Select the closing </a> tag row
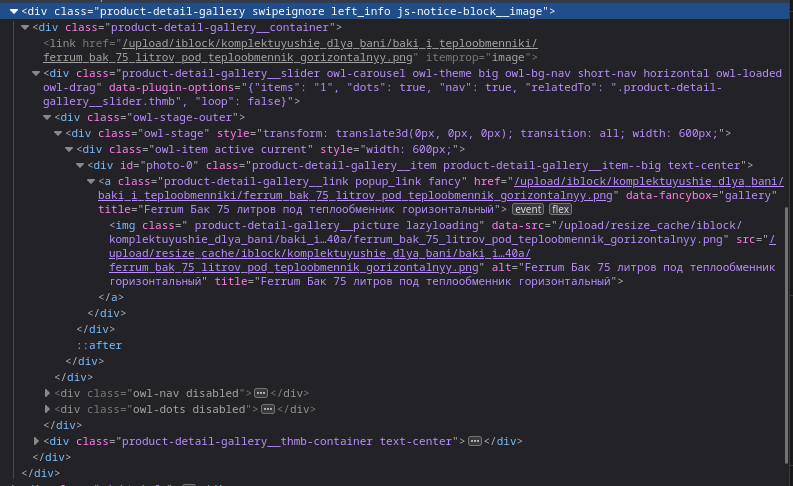This screenshot has height=486, width=793. pyautogui.click(x=111, y=297)
